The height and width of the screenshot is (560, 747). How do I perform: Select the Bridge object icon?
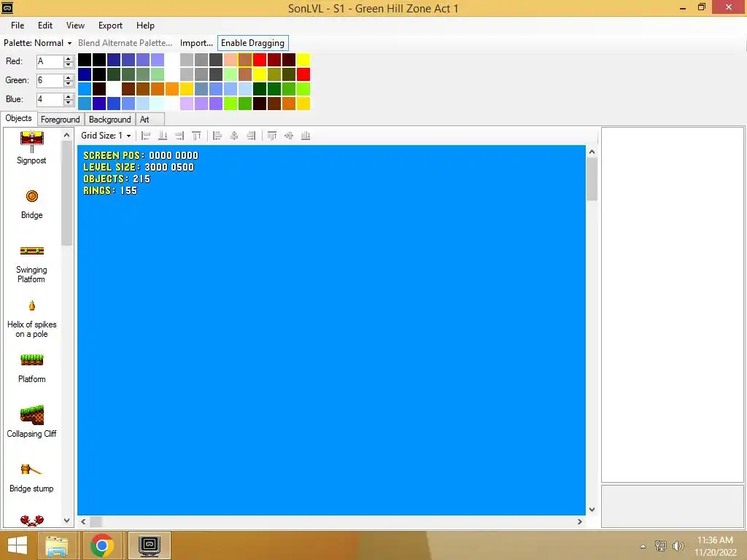[32, 196]
